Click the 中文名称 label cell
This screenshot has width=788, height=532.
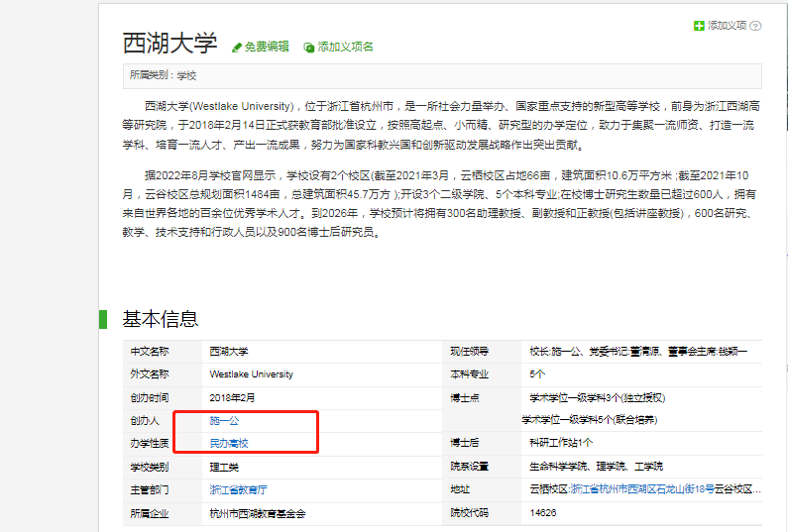[x=163, y=352]
